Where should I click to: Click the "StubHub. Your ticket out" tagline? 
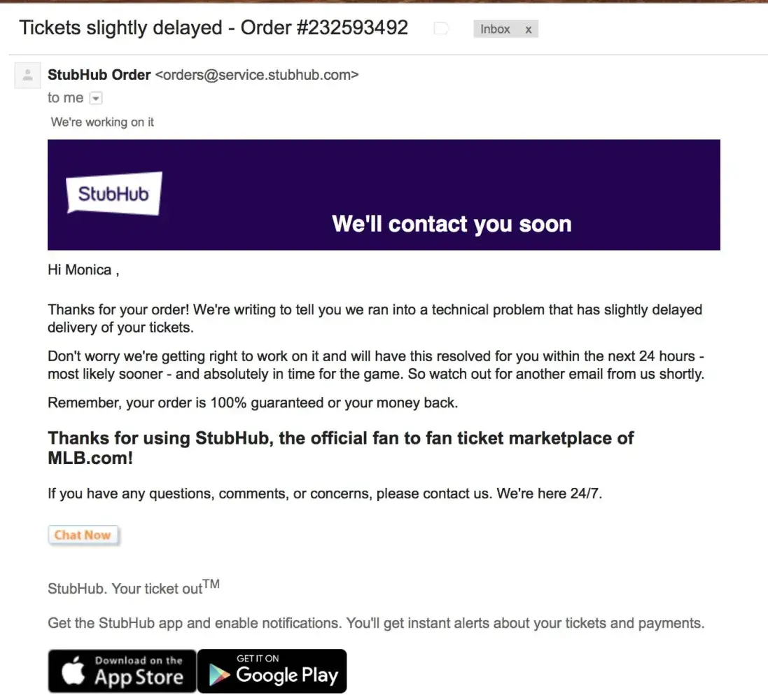(125, 589)
